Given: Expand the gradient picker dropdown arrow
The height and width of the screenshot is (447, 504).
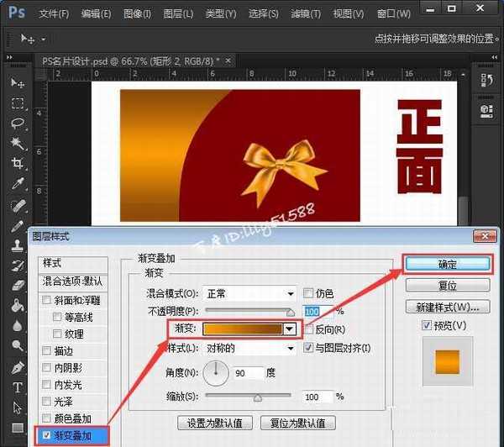Looking at the screenshot, I should pyautogui.click(x=290, y=329).
